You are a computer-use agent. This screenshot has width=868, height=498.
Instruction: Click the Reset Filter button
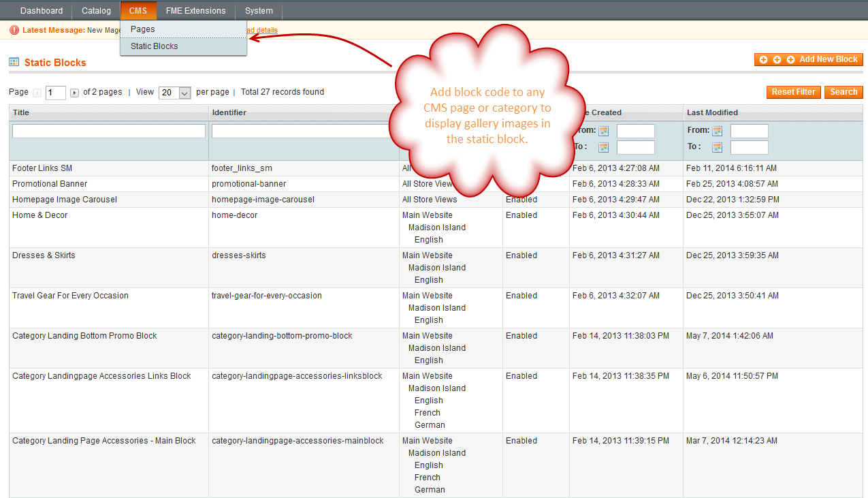[793, 92]
